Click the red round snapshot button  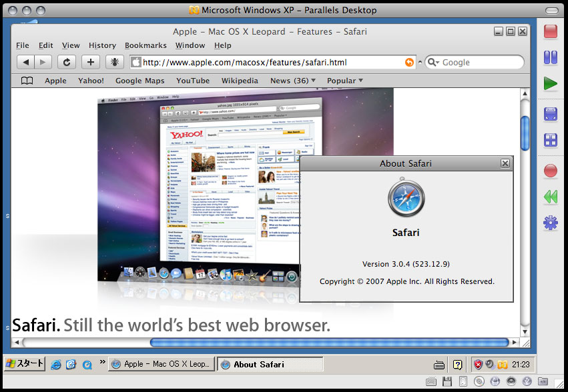(x=550, y=171)
